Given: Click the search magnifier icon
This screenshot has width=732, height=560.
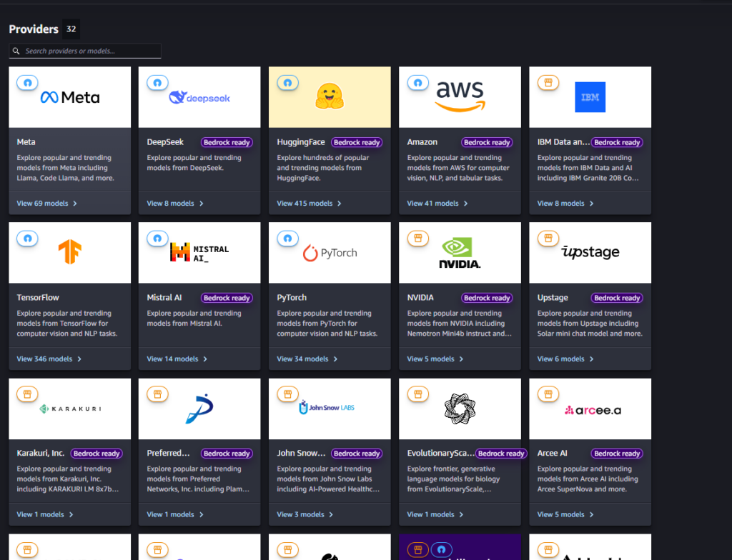Looking at the screenshot, I should (x=16, y=51).
